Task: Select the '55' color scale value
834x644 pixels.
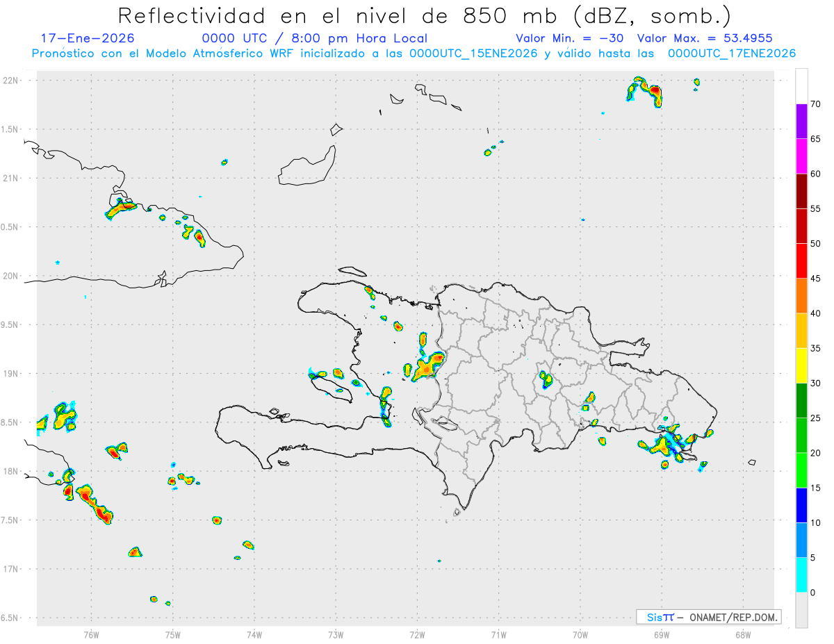Action: (x=815, y=208)
